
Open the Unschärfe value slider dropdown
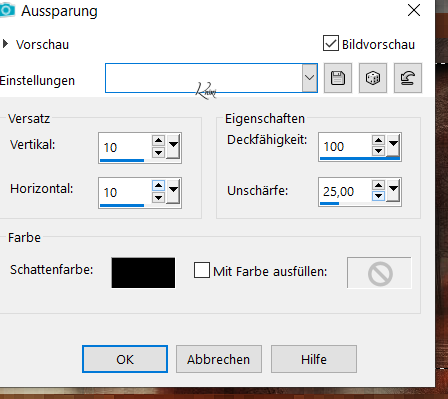point(393,190)
